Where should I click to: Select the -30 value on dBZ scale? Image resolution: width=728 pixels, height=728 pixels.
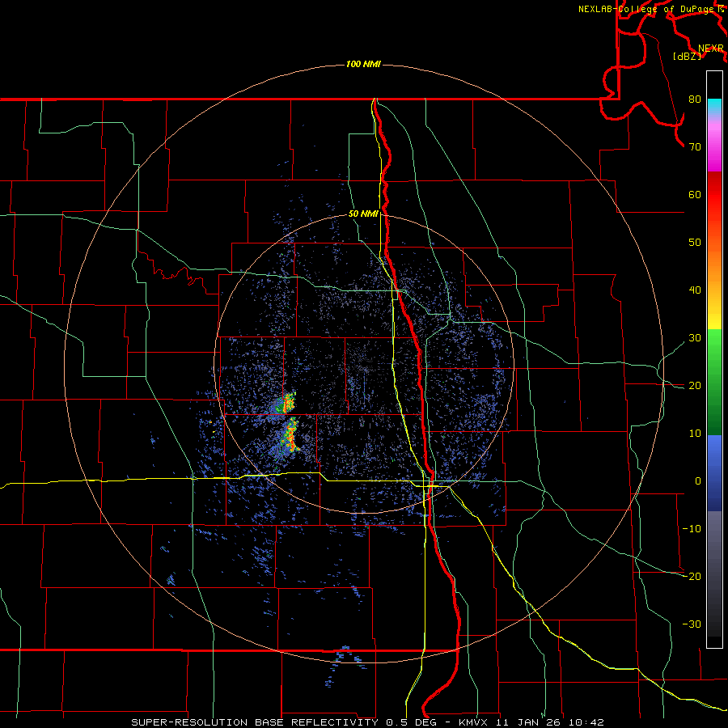(692, 624)
